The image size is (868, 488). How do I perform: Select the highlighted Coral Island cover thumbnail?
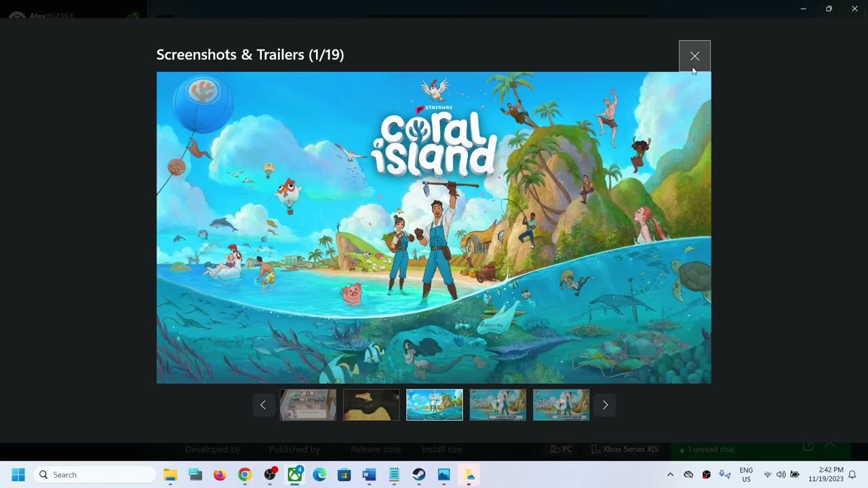[435, 405]
